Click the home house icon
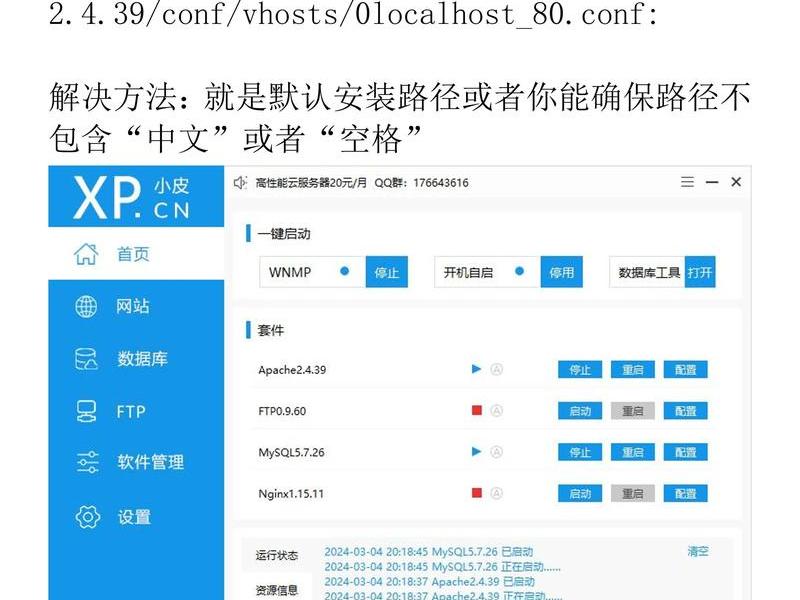The width and height of the screenshot is (800, 600). point(86,254)
